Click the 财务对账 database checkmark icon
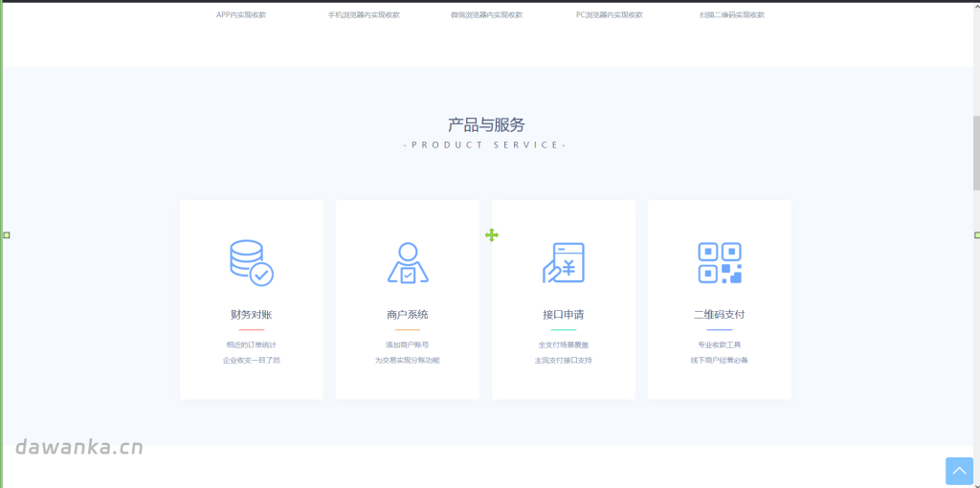 click(252, 263)
